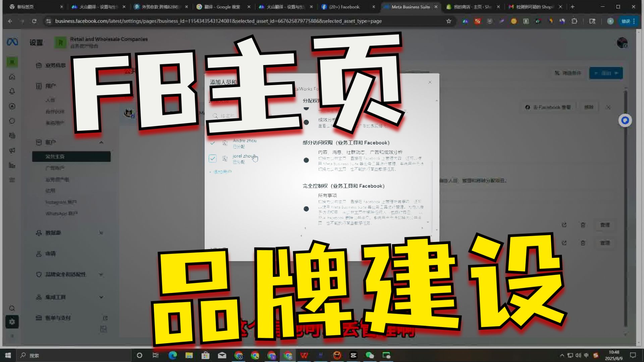Click the profile avatar in the page header
644x362 pixels.
pyautogui.click(x=622, y=43)
